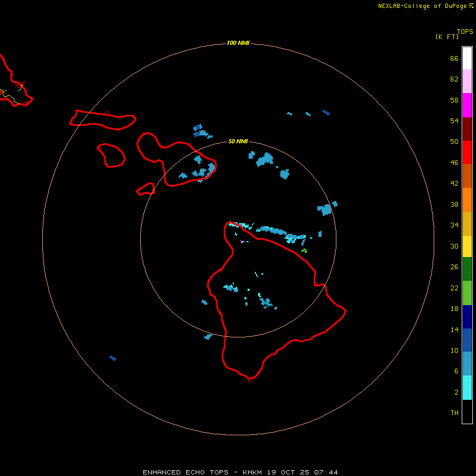476x476 pixels.
Task: Click the bright red 50 kft swatch
Action: pyautogui.click(x=467, y=152)
